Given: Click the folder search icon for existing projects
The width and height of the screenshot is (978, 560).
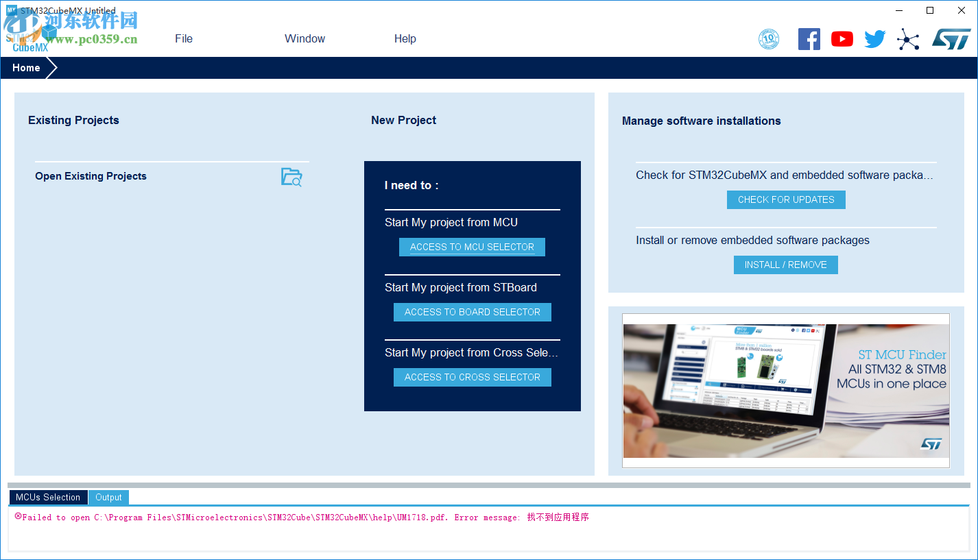Looking at the screenshot, I should [x=291, y=177].
